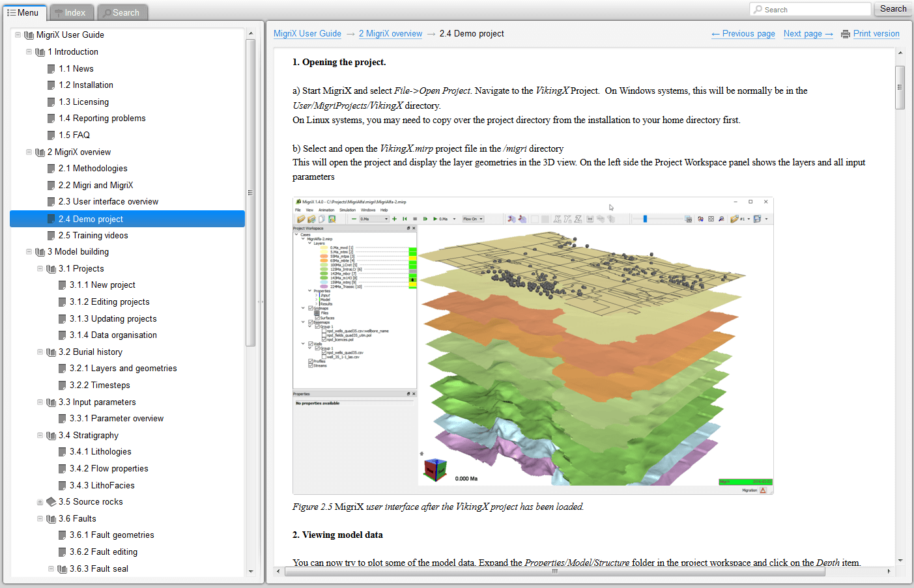The width and height of the screenshot is (914, 588).
Task: Collapse the 3.6.3 Fault seal node
Action: point(51,569)
